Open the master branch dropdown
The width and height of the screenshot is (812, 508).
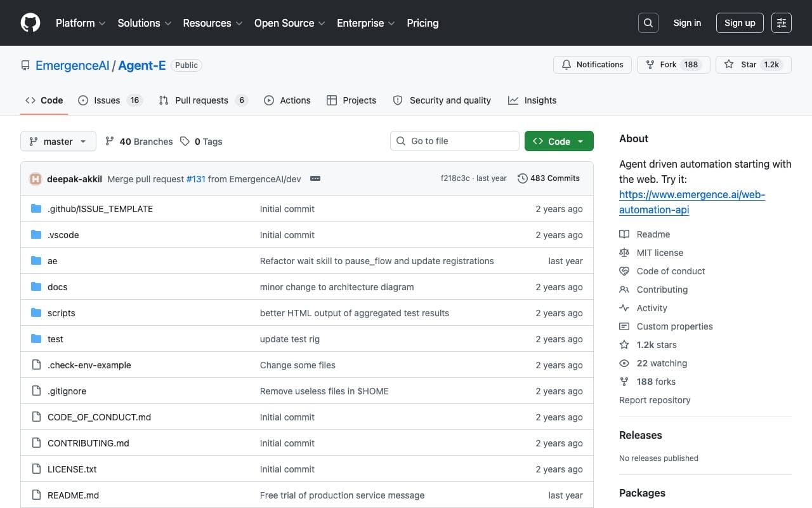coord(58,141)
